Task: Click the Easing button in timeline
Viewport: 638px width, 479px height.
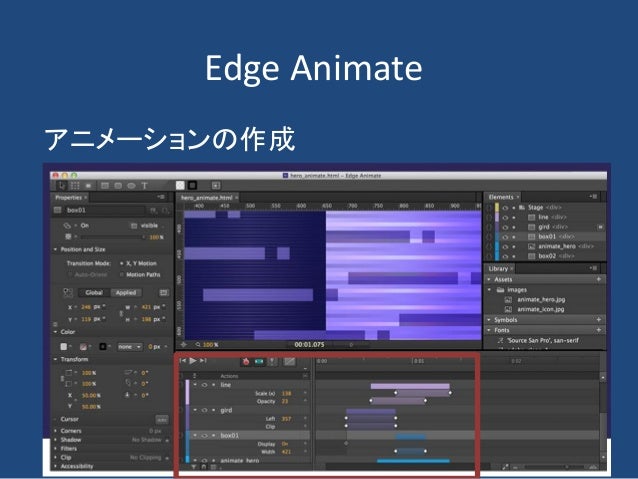Action: click(x=289, y=361)
